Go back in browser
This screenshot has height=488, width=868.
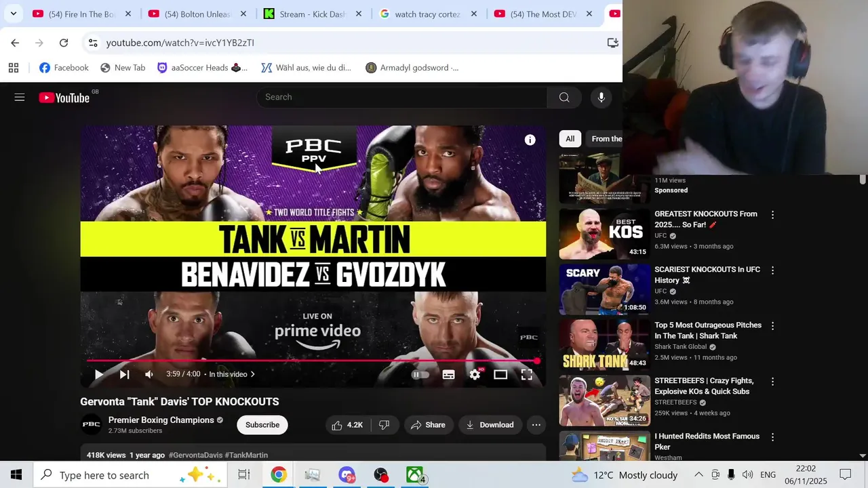point(15,43)
